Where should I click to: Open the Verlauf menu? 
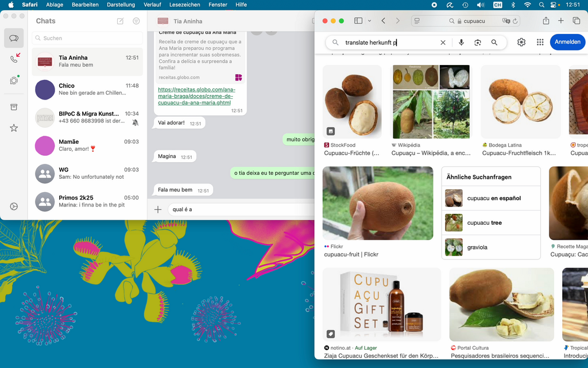[152, 5]
